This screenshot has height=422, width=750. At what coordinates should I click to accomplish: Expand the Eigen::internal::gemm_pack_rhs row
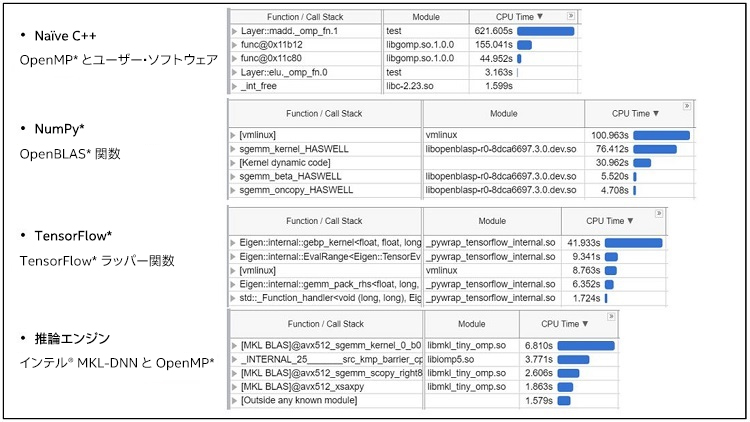233,284
